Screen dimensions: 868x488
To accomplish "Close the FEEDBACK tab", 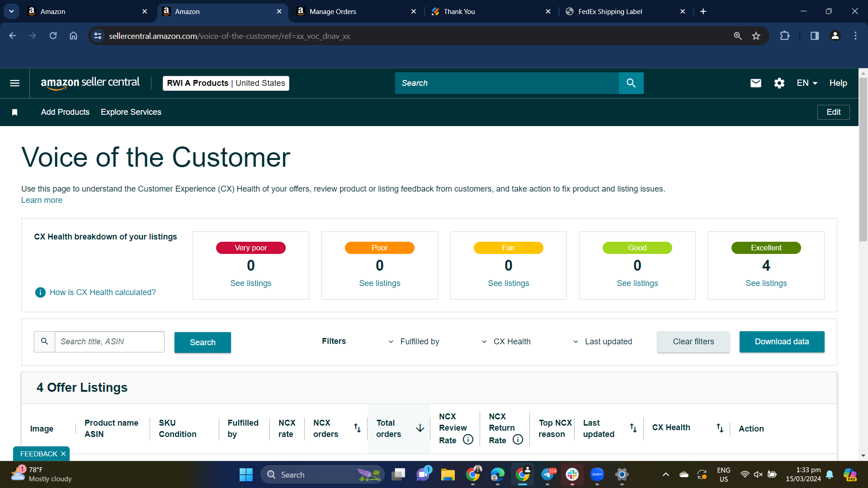I will pos(63,454).
